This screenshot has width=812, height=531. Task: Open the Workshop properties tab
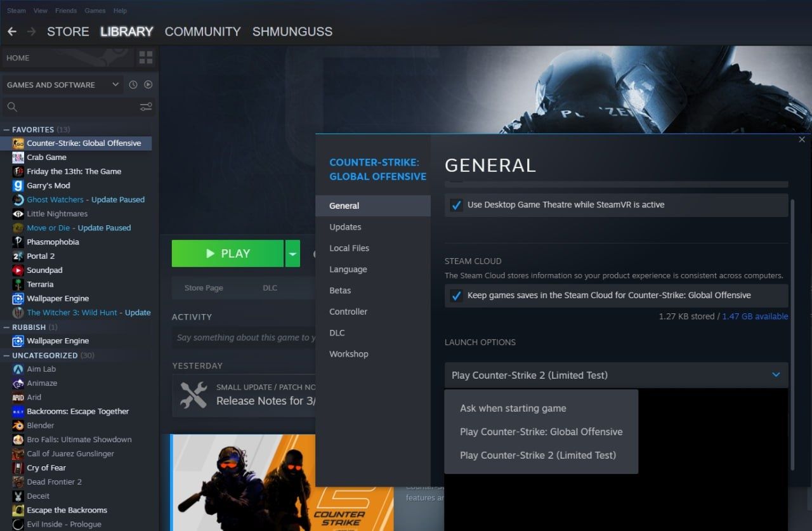pos(373,354)
